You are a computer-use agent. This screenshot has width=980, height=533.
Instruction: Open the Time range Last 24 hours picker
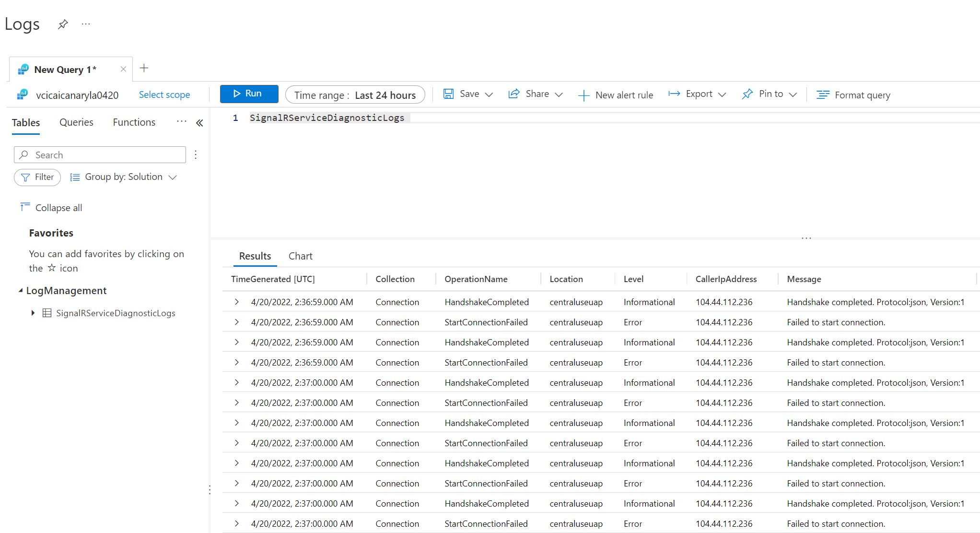(x=355, y=95)
